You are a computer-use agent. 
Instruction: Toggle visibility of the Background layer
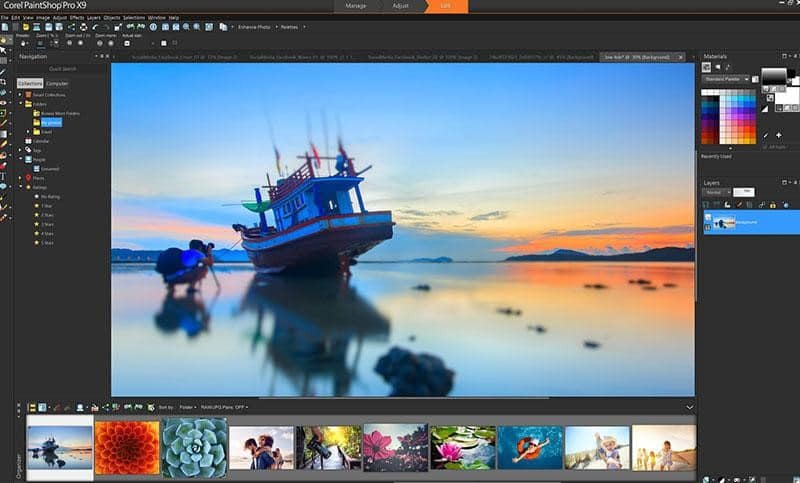(708, 215)
